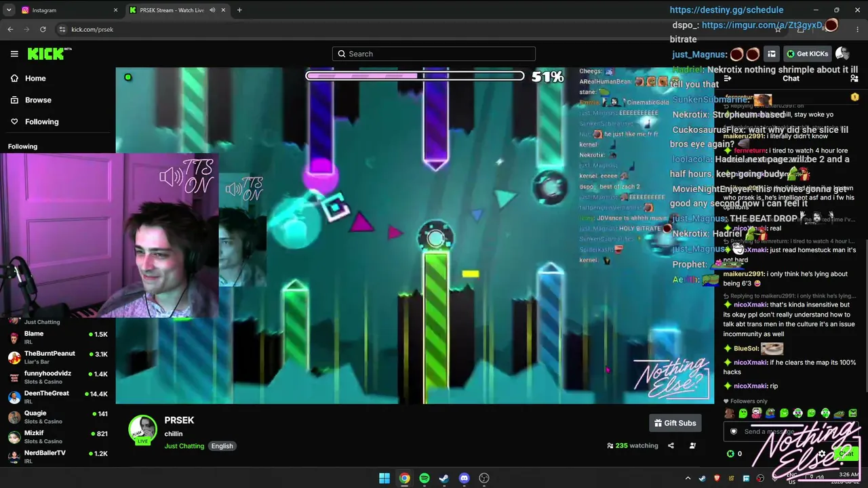Click the KICK logo
The height and width of the screenshot is (488, 868).
pyautogui.click(x=50, y=54)
